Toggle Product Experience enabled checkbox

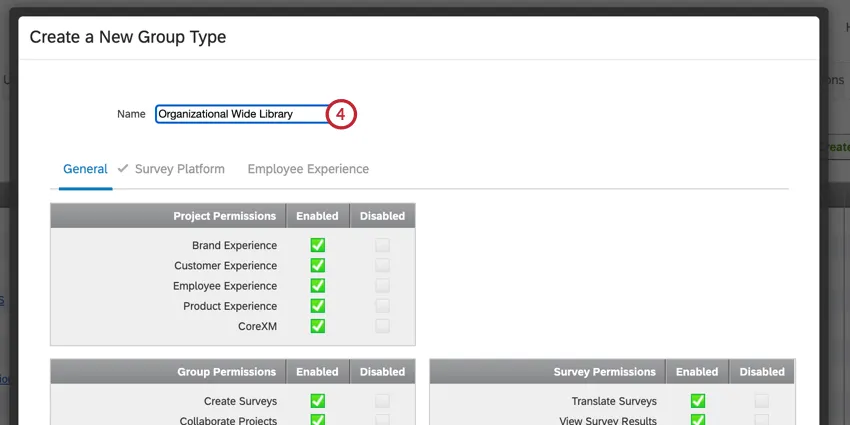pyautogui.click(x=317, y=306)
